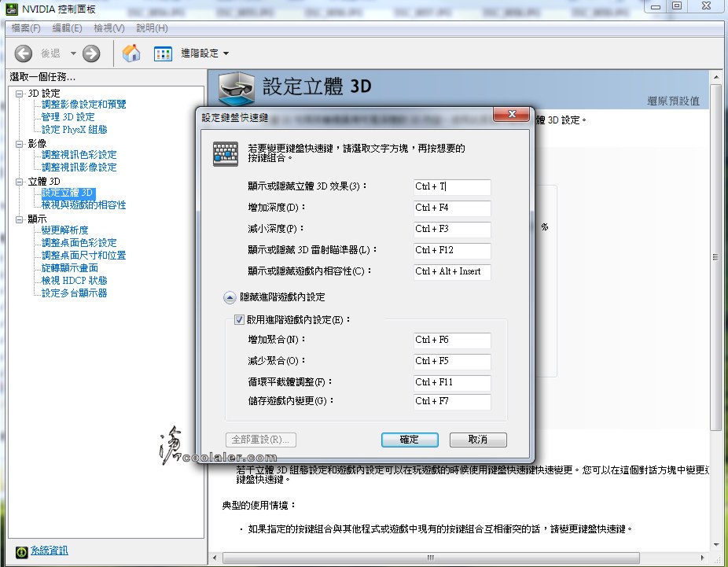Click the 增加聚合 shortcut field
The image size is (728, 567).
[452, 340]
